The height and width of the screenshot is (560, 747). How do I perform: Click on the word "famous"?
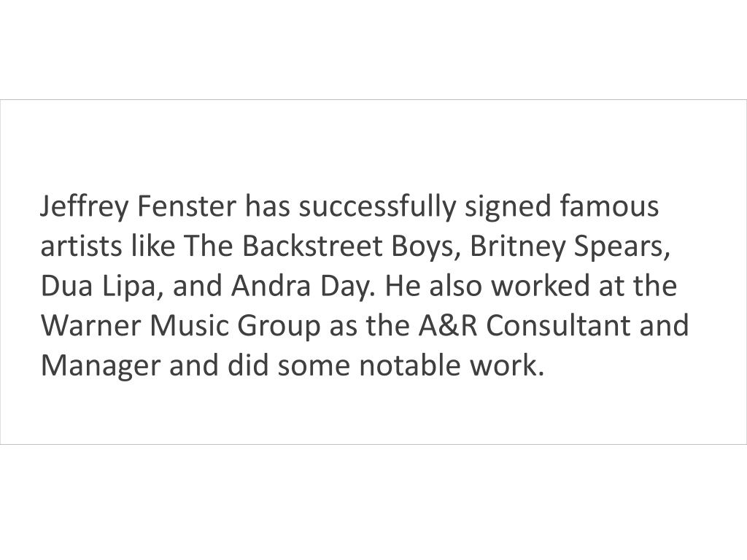point(609,206)
